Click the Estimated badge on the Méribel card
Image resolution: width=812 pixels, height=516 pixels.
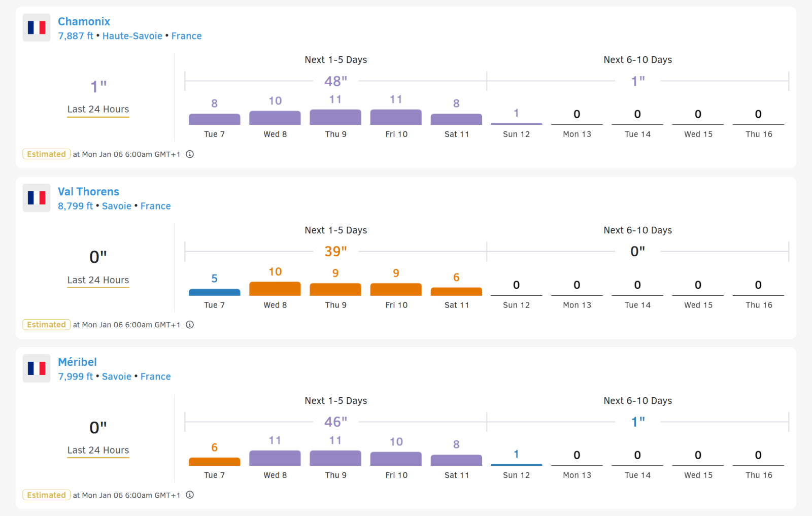click(x=46, y=495)
